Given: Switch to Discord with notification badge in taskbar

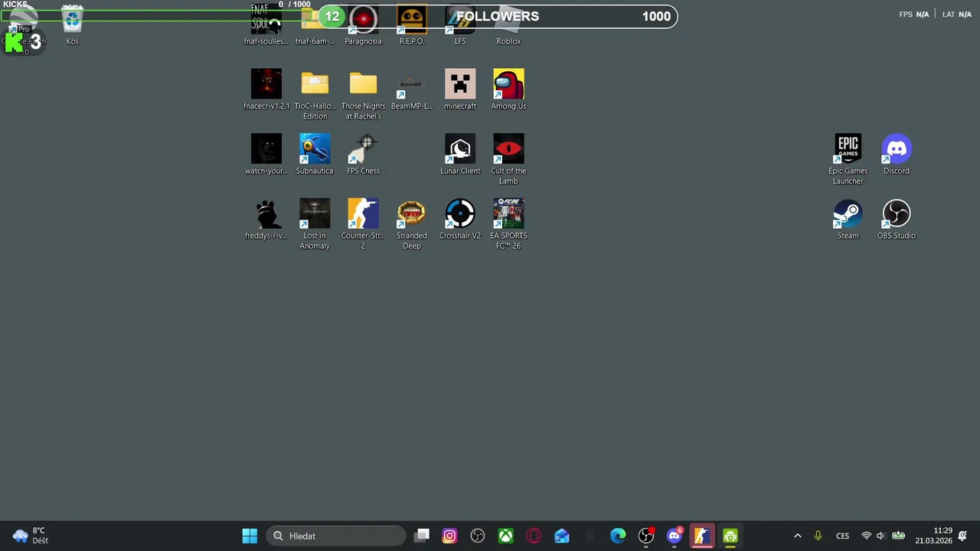Looking at the screenshot, I should 674,536.
